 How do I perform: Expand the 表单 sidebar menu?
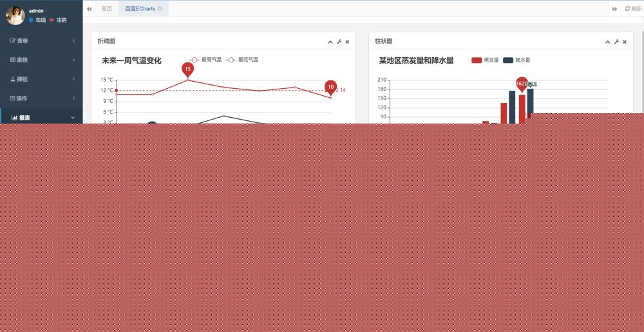click(x=41, y=41)
